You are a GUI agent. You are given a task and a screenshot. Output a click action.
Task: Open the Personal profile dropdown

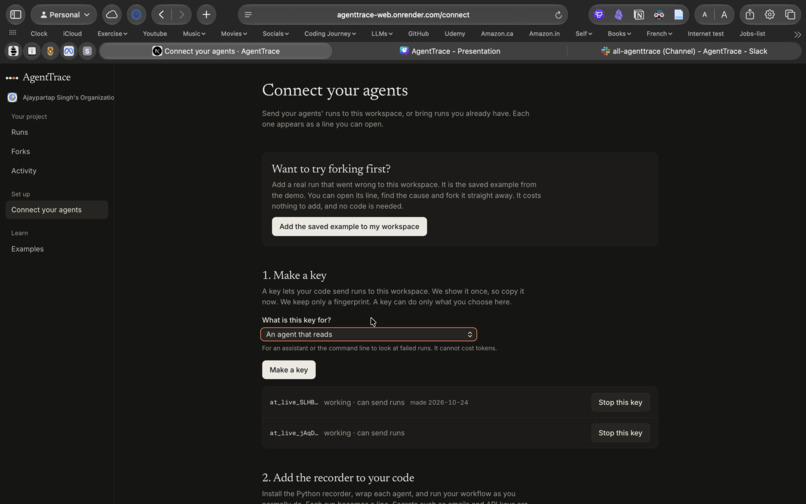click(64, 14)
